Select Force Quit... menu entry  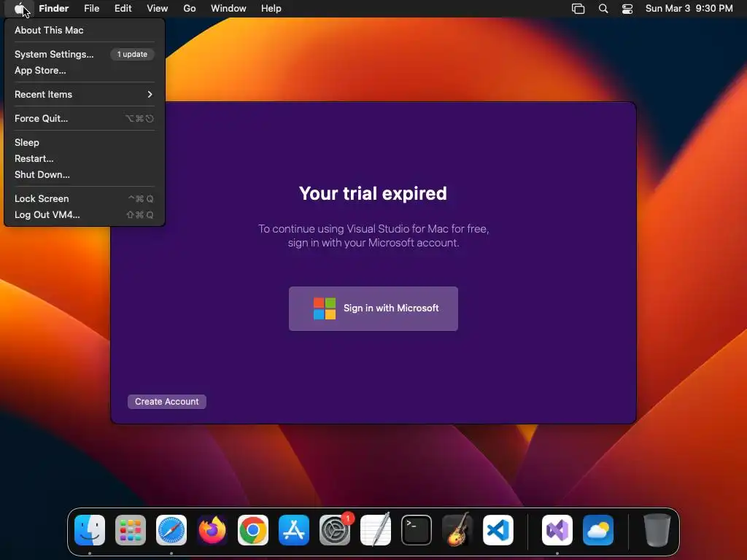(x=85, y=118)
